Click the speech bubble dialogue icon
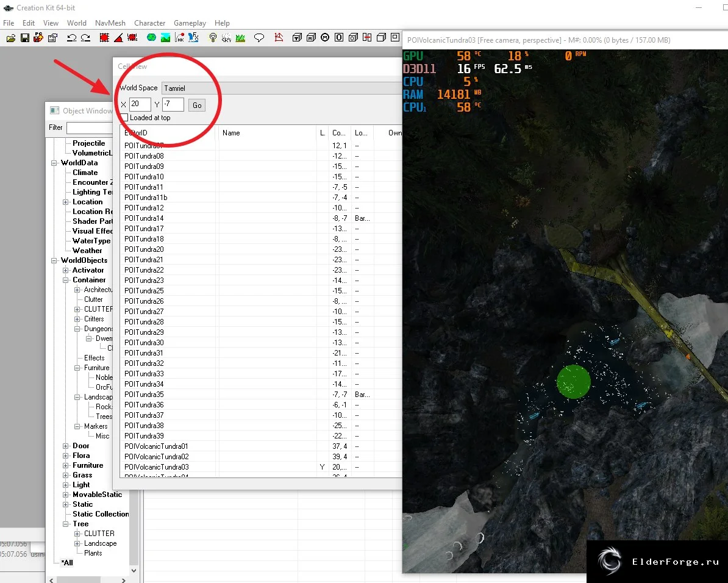 tap(259, 38)
